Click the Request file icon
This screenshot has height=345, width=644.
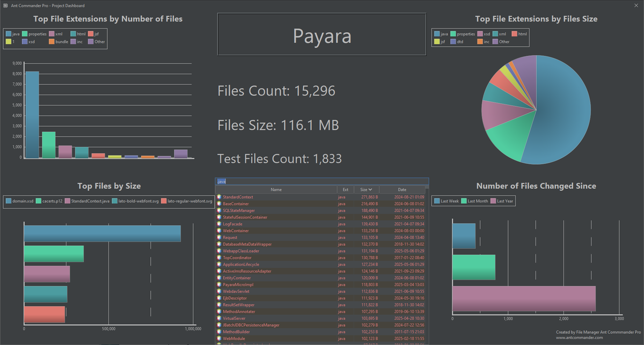[x=219, y=237]
